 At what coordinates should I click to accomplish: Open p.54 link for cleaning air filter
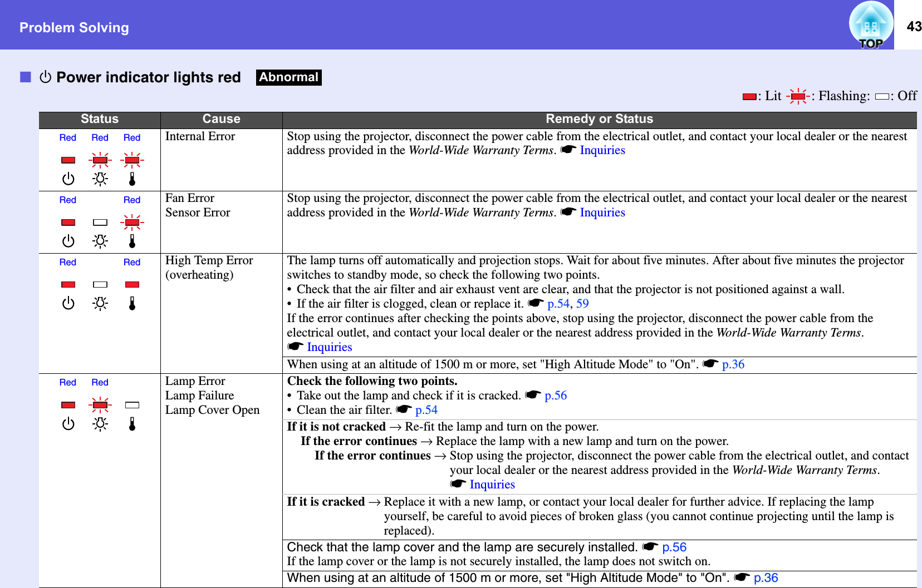click(426, 410)
